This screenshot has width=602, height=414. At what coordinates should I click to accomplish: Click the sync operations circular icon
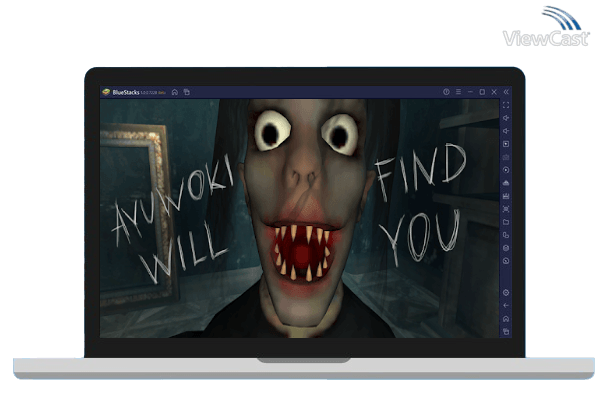click(x=506, y=170)
